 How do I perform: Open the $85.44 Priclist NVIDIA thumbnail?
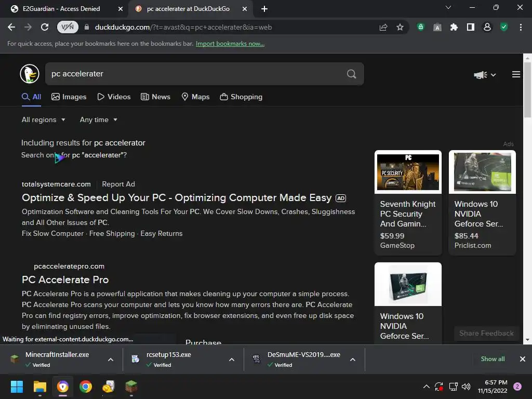482,172
